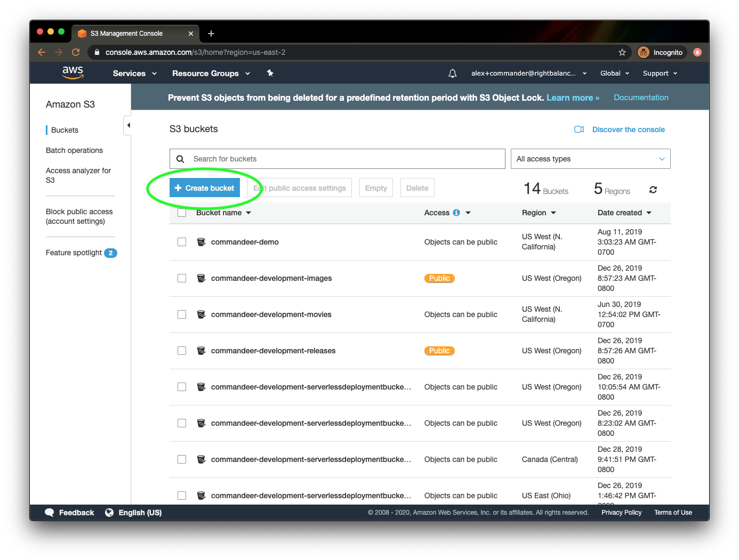Click the Feedback speech bubble icon
The image size is (739, 560).
pos(50,513)
